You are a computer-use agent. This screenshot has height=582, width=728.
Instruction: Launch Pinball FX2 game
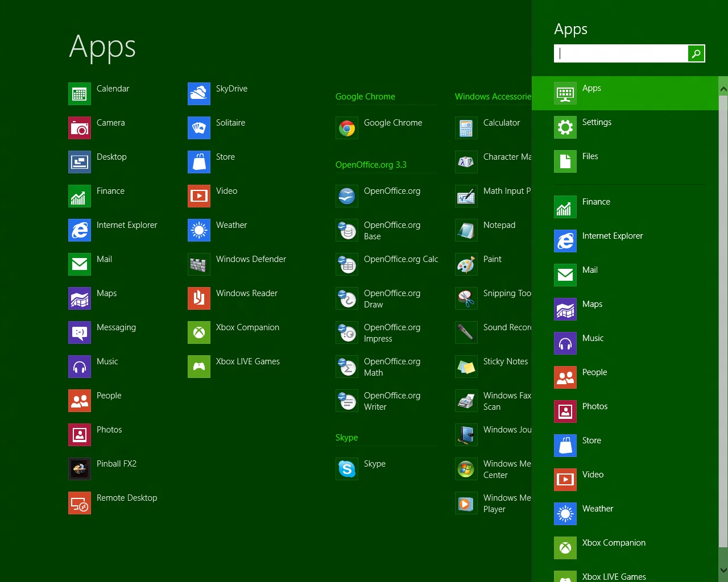tap(80, 469)
